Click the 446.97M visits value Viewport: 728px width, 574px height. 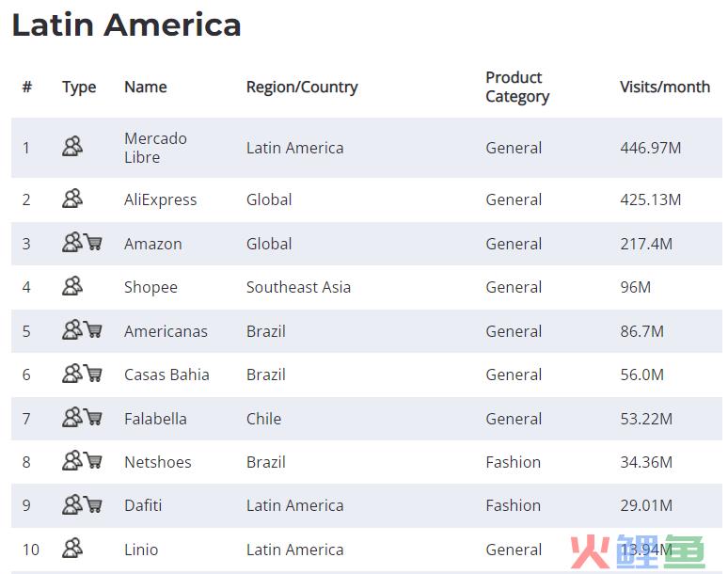coord(651,148)
